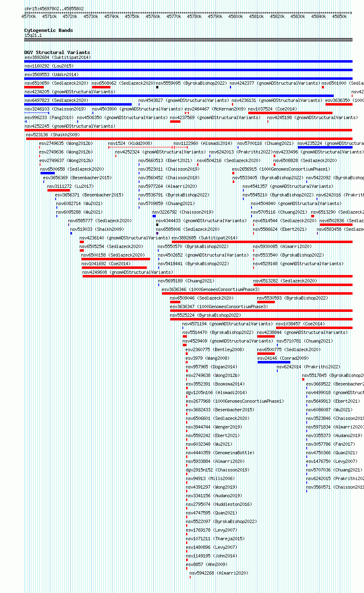Image resolution: width=364 pixels, height=593 pixels.
Task: Click the gray 15q21.1 cytogenetic band bar
Action: click(189, 40)
